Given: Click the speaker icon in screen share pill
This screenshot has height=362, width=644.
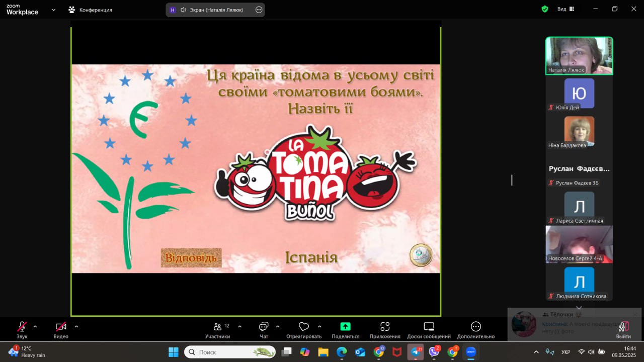Looking at the screenshot, I should coord(184,10).
